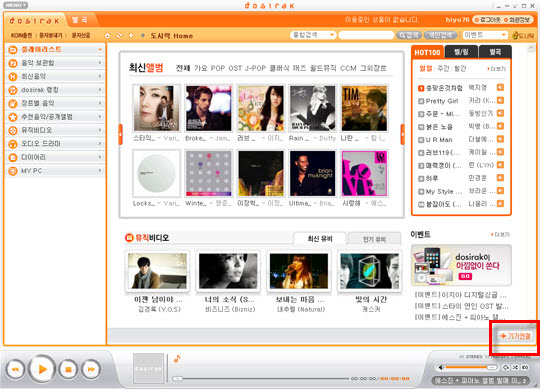
Task: Select the 인기 뮤비 tab
Action: point(374,239)
